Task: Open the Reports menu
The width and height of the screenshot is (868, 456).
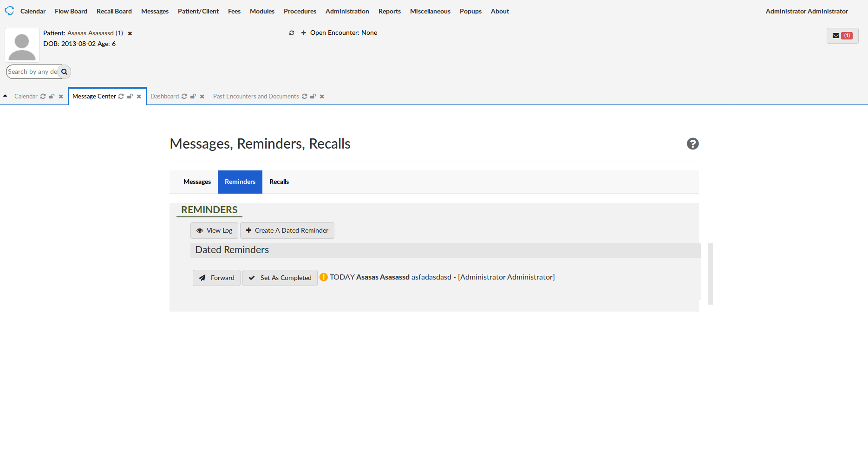Action: coord(390,11)
